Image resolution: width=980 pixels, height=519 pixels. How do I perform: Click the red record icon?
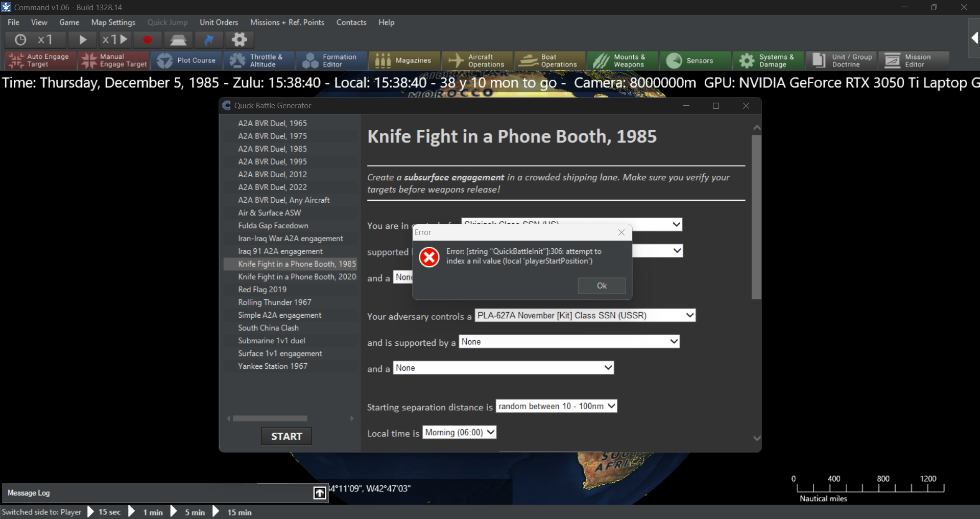point(147,39)
